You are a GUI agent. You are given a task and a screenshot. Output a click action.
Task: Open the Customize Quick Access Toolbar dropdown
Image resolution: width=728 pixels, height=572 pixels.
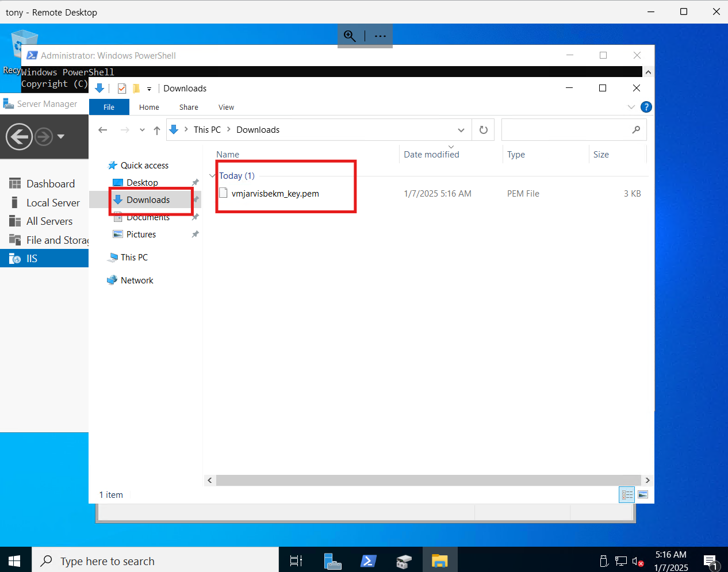tap(149, 89)
